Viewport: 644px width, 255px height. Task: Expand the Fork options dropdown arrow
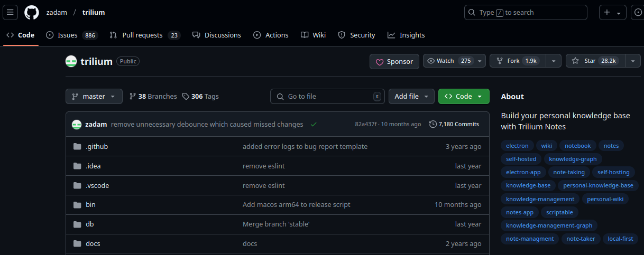pyautogui.click(x=554, y=61)
